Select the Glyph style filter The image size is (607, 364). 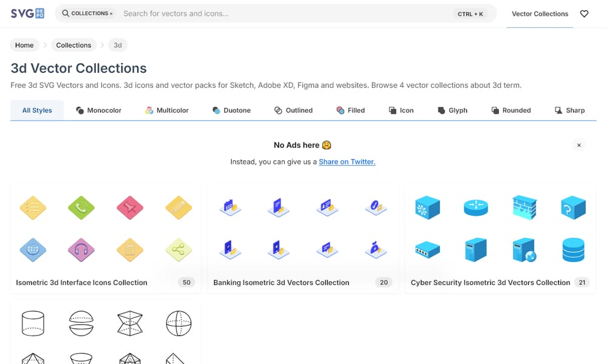tap(452, 110)
